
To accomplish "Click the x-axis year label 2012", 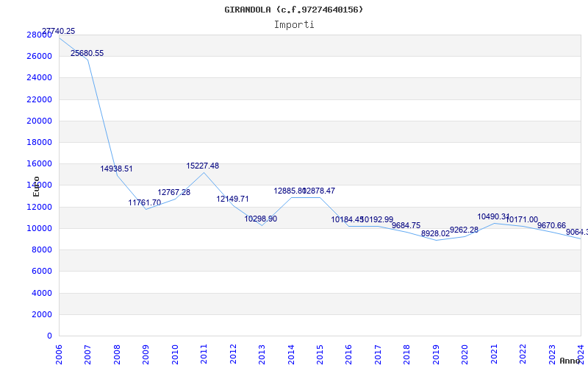I will [233, 355].
